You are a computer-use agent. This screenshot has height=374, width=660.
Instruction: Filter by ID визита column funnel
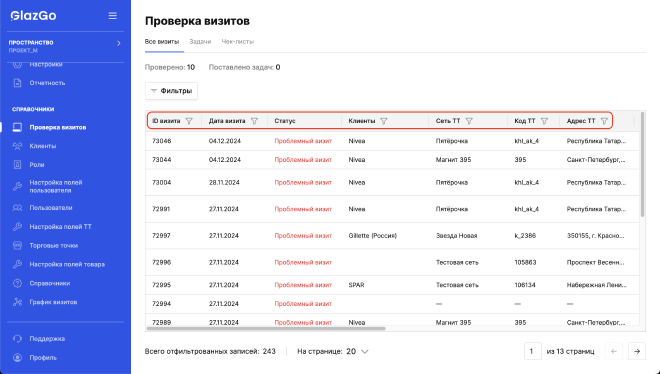point(189,121)
